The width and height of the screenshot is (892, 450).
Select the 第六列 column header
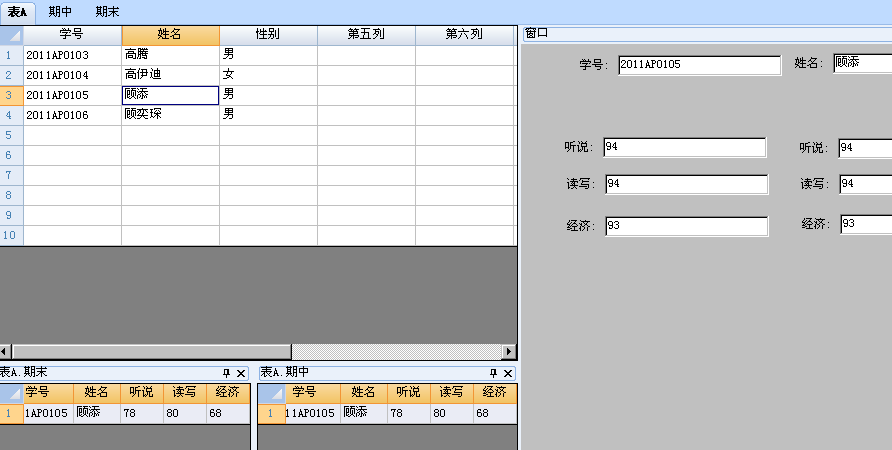pos(465,35)
